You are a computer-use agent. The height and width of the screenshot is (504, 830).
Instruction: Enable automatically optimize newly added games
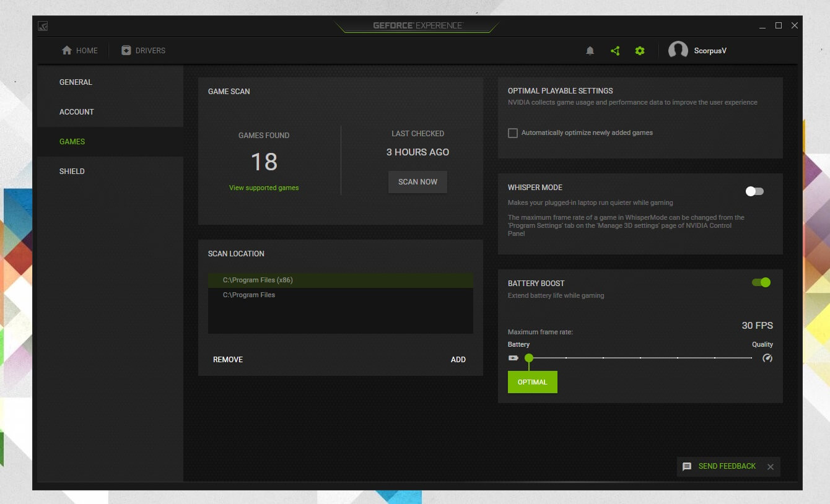pos(513,133)
